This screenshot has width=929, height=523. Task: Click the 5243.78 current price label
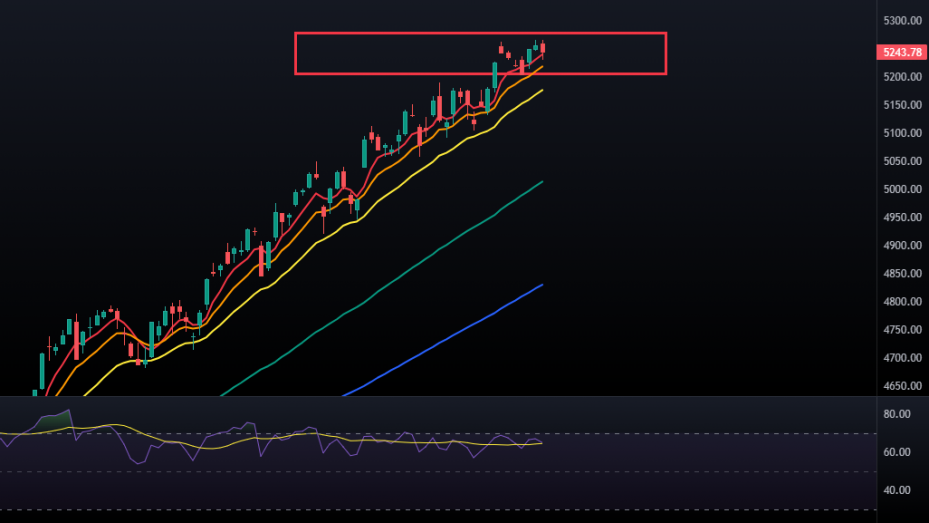click(x=902, y=52)
